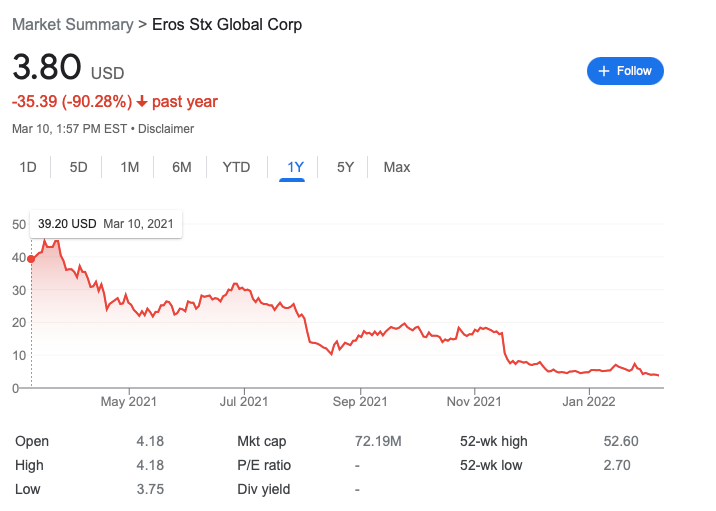This screenshot has height=511, width=716.
Task: Show the Max time range chart
Action: coord(397,167)
